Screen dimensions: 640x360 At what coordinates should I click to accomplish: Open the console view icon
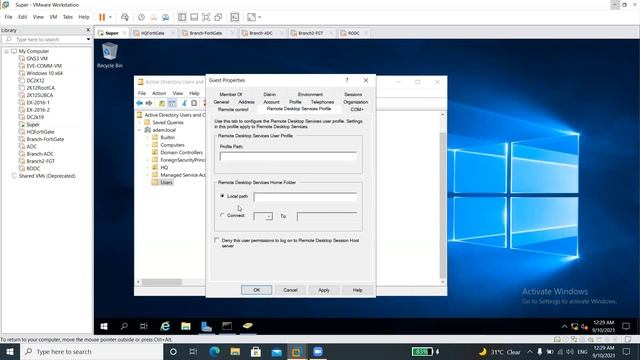coord(235,17)
